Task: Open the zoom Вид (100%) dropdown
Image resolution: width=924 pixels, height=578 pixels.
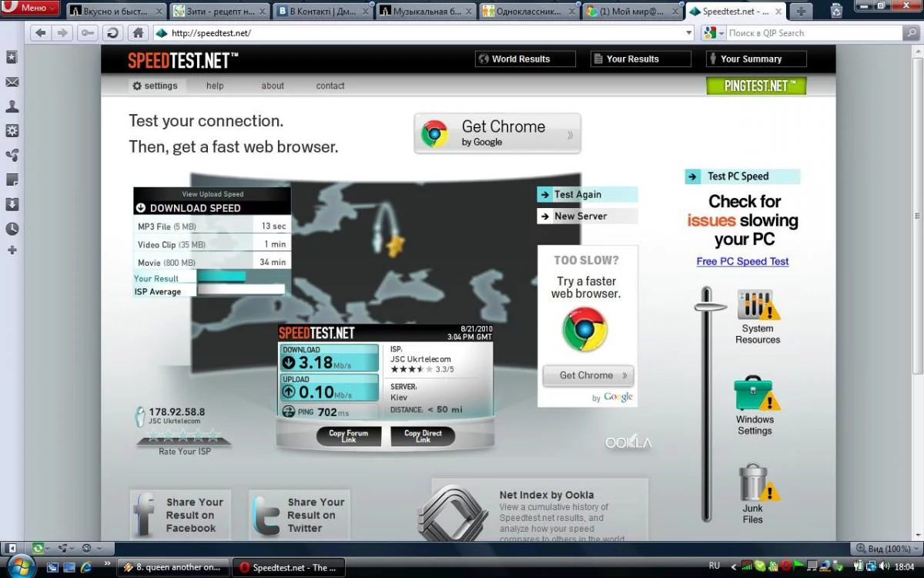Action: (x=888, y=549)
